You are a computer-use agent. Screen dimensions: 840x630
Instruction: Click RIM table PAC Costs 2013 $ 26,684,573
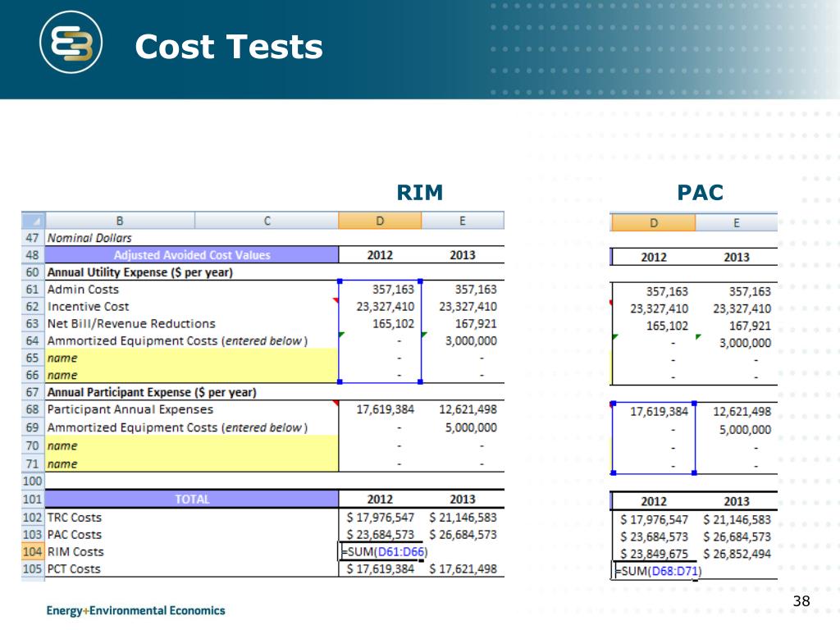click(x=463, y=535)
